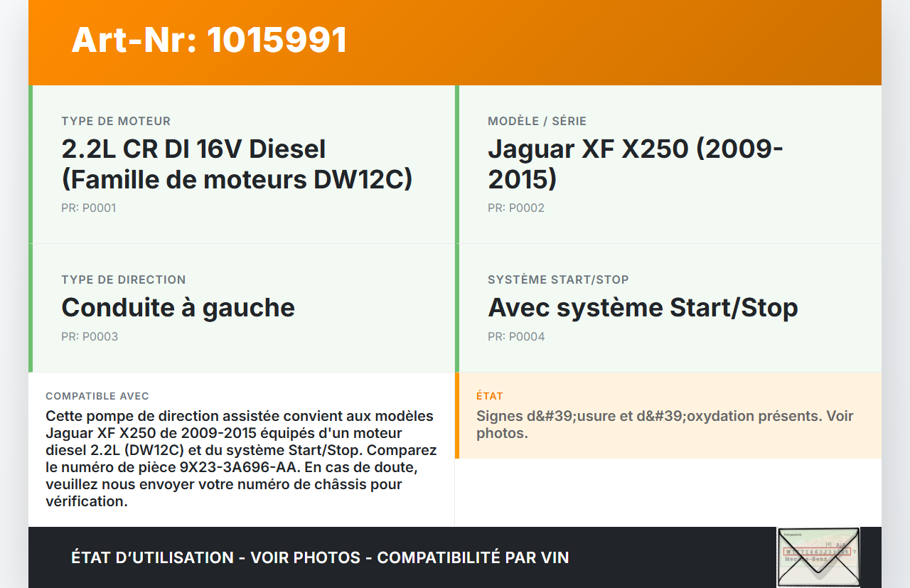910x588 pixels.
Task: Select the "TYPE DE DIRECTION" label
Action: tap(124, 279)
